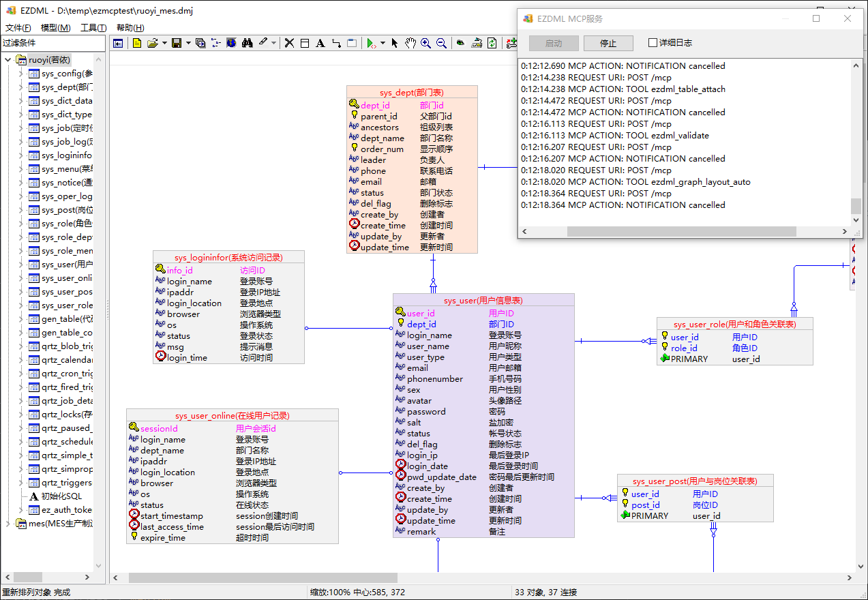
Task: Open dropdown arrow next to run icon
Action: (383, 43)
